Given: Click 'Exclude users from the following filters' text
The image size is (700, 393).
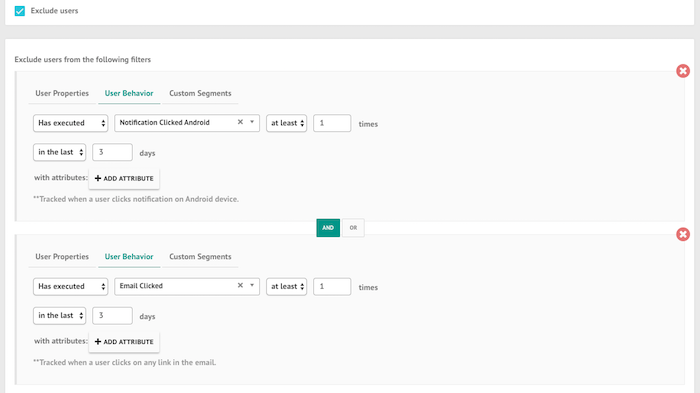Looking at the screenshot, I should pyautogui.click(x=83, y=59).
